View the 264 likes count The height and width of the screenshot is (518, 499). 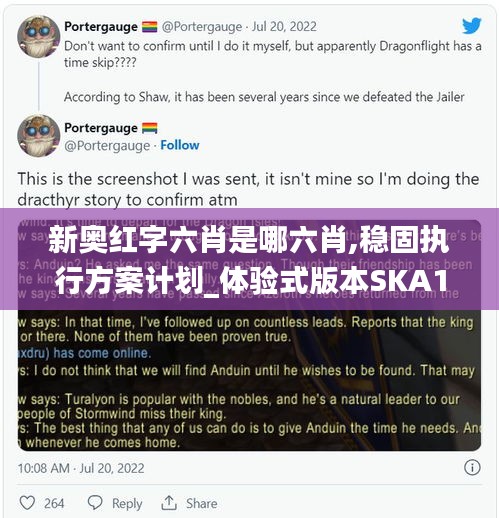[54, 503]
